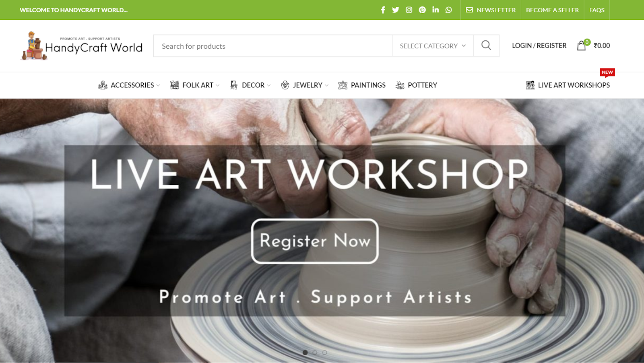This screenshot has width=644, height=363.
Task: Expand the Select Category dropdown
Action: pos(433,46)
